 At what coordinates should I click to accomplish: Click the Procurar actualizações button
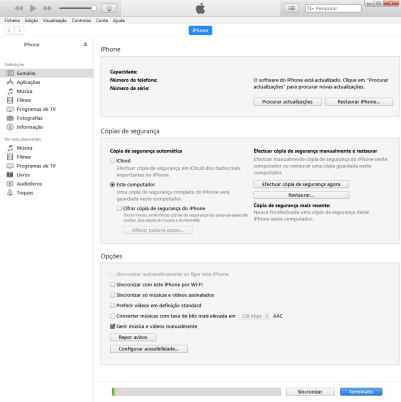287,102
